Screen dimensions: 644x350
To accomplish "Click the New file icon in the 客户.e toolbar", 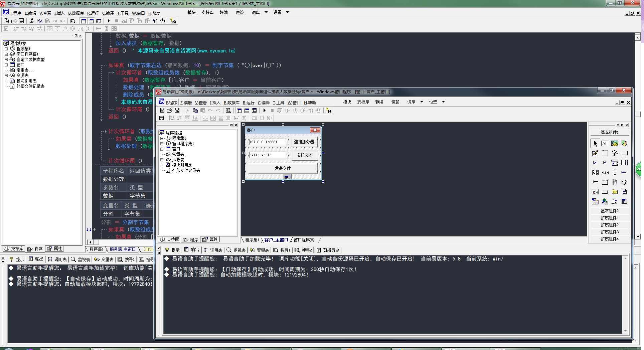I will 162,111.
